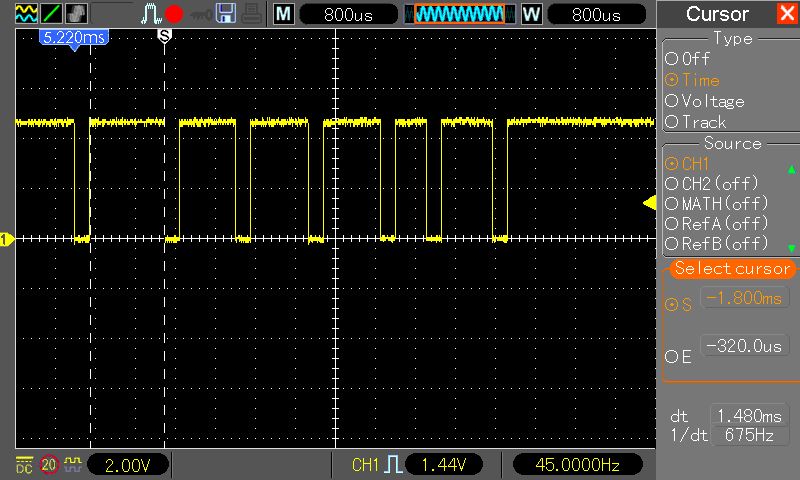Click the S trigger position marker
Viewport: 800px width, 480px height.
pos(165,34)
